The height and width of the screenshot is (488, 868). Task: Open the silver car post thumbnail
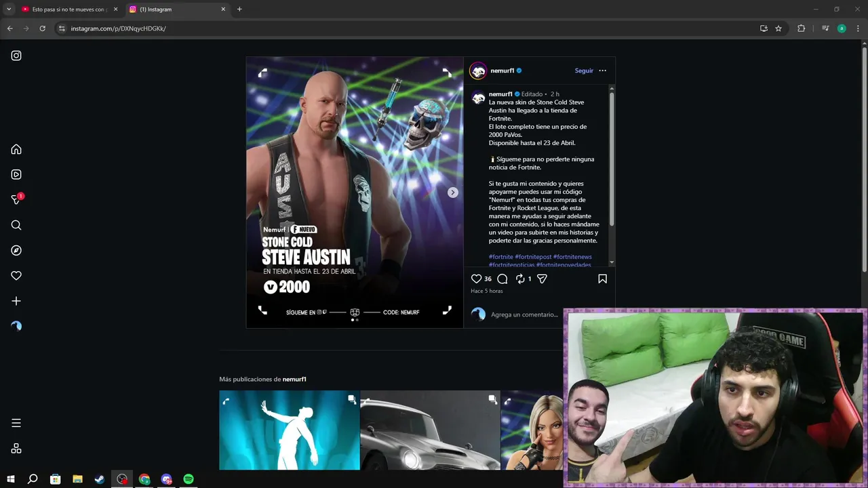pos(430,430)
